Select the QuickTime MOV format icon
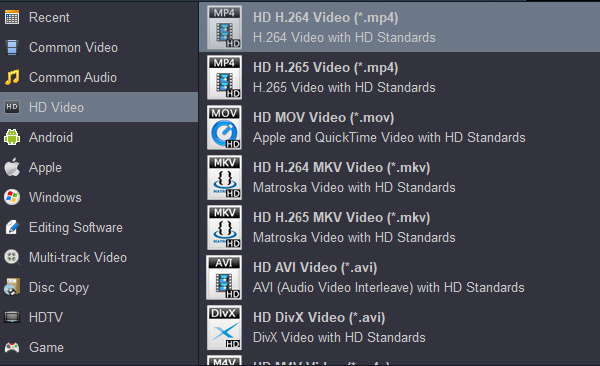This screenshot has width=600, height=366. (224, 127)
